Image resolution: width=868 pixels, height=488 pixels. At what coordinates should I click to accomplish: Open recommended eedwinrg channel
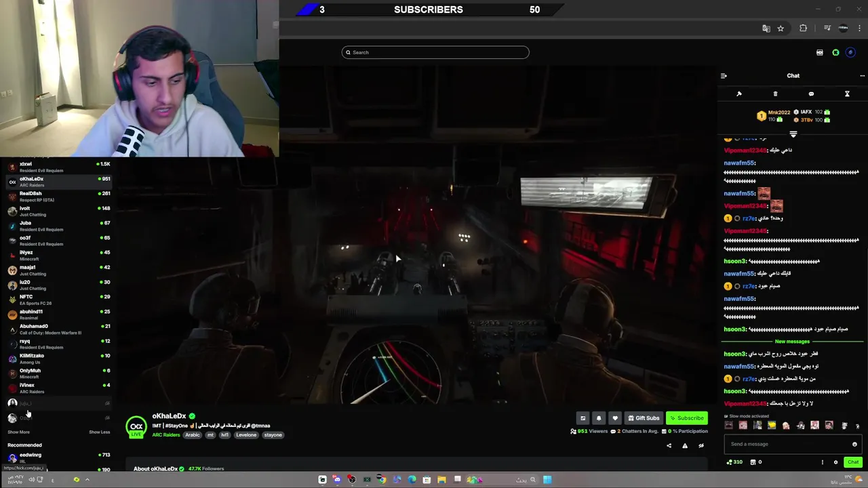tap(58, 458)
